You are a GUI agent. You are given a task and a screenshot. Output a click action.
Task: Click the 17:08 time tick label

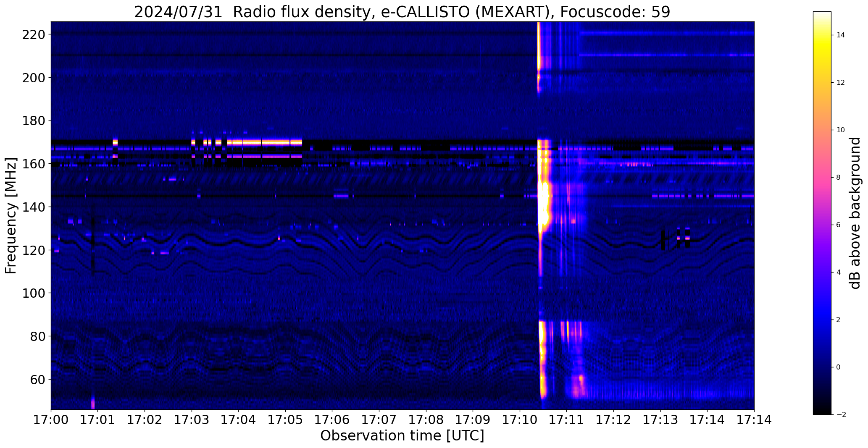426,420
